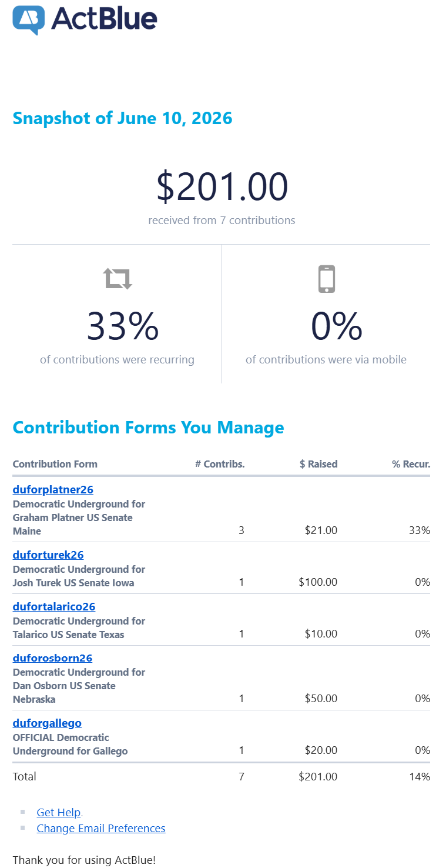436x868 pixels.
Task: Open the duforgallego contribution form
Action: click(47, 723)
